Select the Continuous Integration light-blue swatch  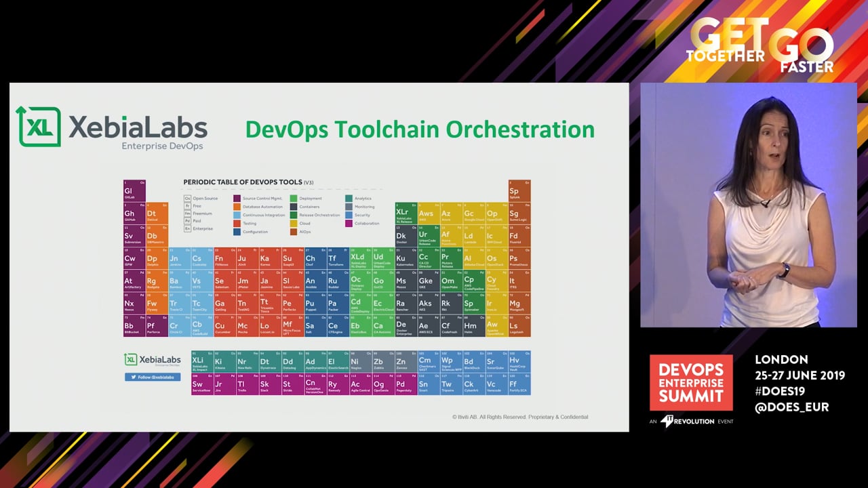click(x=237, y=215)
